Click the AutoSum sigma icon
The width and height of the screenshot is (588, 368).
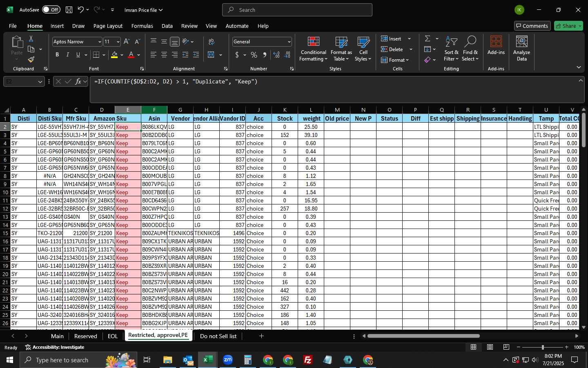(x=428, y=39)
